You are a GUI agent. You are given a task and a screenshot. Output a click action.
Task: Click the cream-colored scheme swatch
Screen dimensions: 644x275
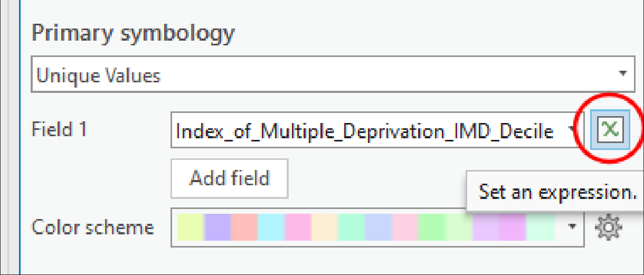324,227
